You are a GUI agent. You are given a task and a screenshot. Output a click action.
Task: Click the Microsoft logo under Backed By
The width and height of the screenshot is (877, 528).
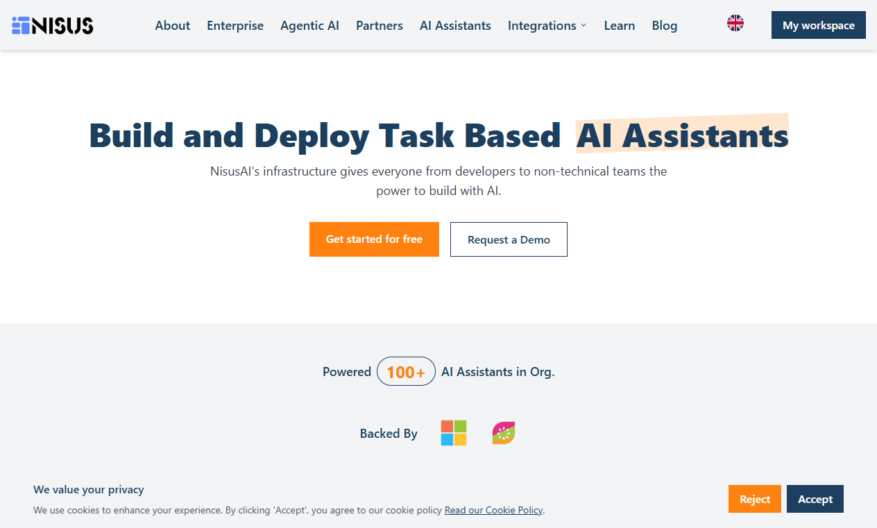coord(454,433)
